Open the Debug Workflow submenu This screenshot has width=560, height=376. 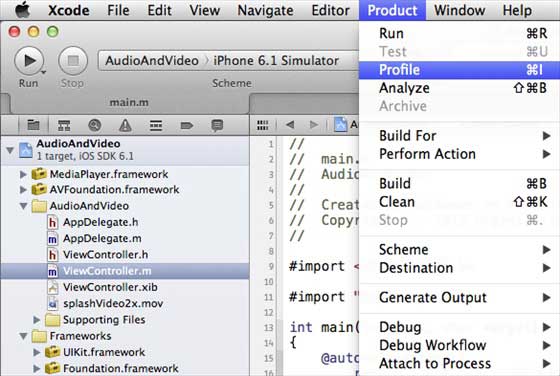[x=459, y=345]
